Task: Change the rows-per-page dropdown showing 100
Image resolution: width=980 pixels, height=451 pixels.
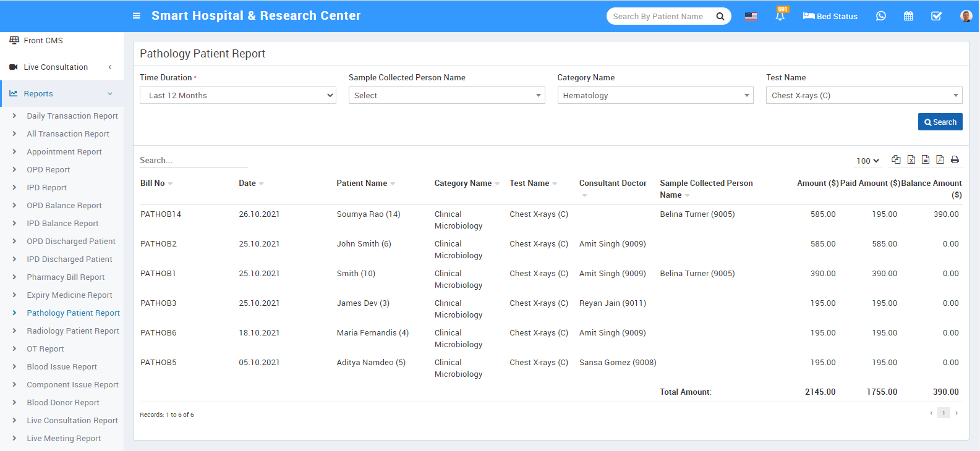Action: coord(867,161)
